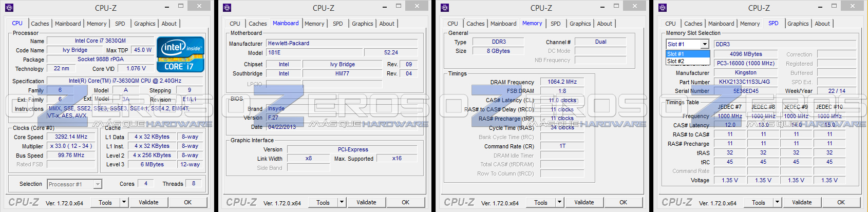Click Validate button in Memory window
Screen dimensions: 868x212
[584, 202]
